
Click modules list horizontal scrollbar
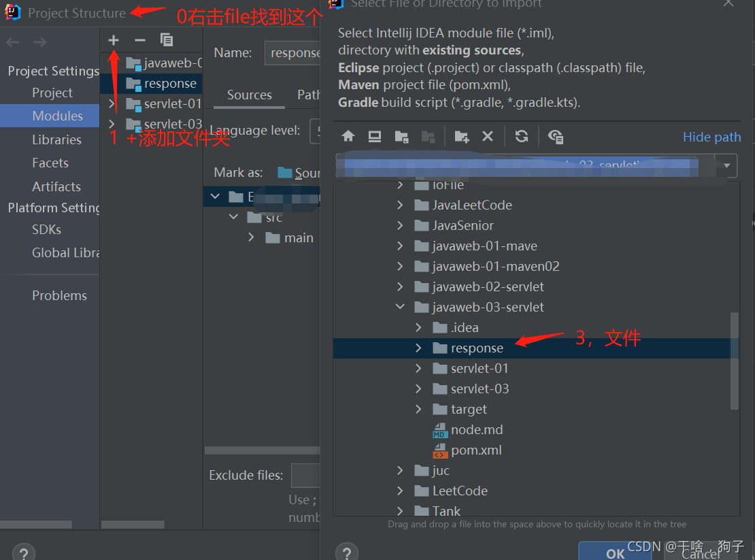[x=133, y=525]
